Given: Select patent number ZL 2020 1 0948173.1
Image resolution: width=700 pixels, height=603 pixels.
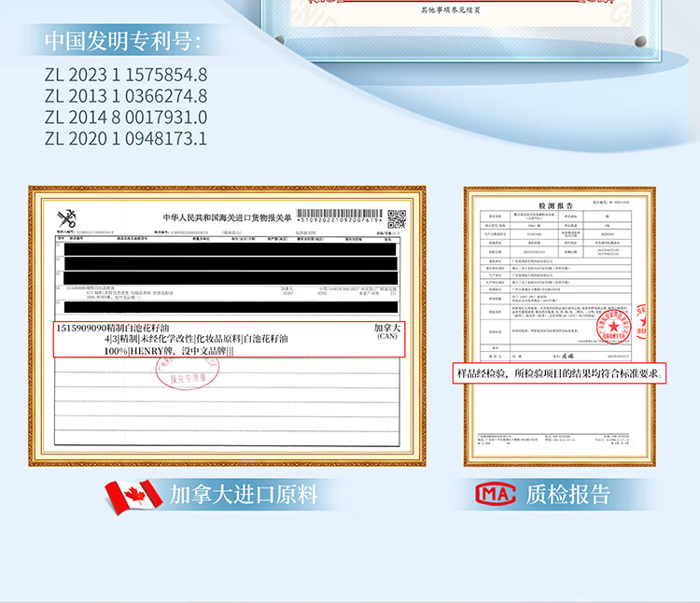Looking at the screenshot, I should (126, 139).
